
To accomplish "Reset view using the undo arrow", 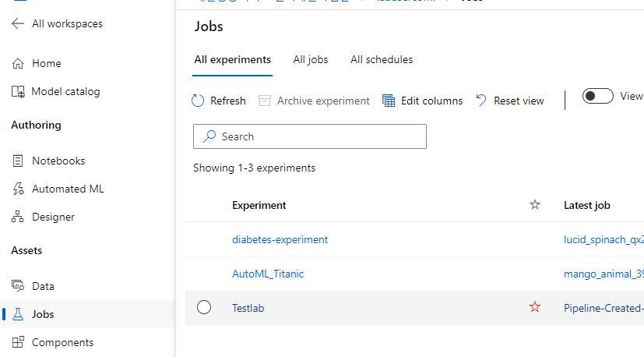I will tap(481, 101).
